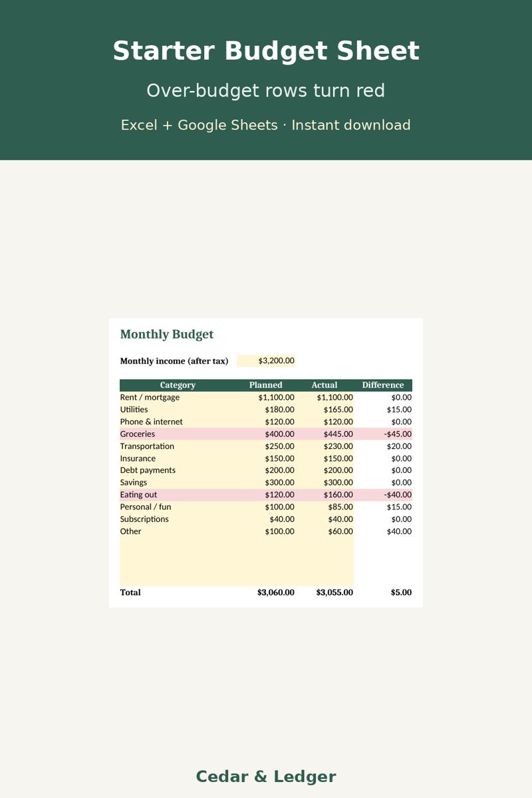Select the Savings category cell
Screen dimensions: 532x798
(x=178, y=483)
